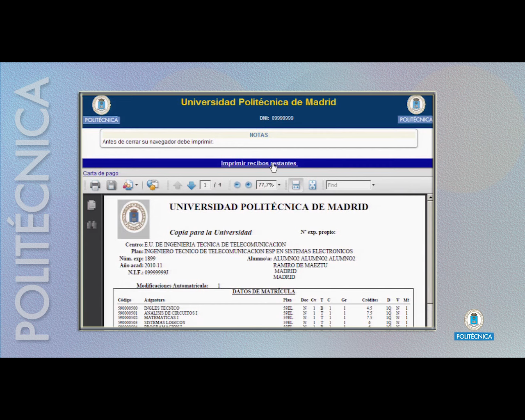525x420 pixels.
Task: Click 'Antes de cerrar su navegador debe imprimir.' text
Action: 158,142
